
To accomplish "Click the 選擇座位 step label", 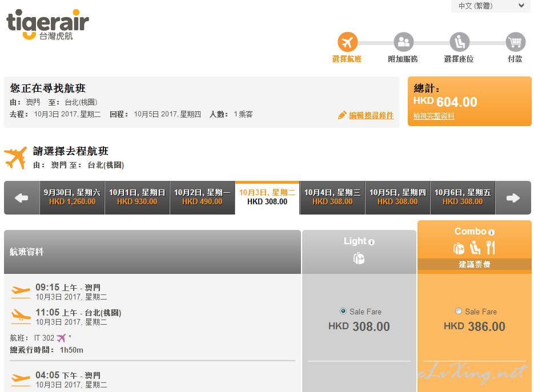I will point(459,59).
